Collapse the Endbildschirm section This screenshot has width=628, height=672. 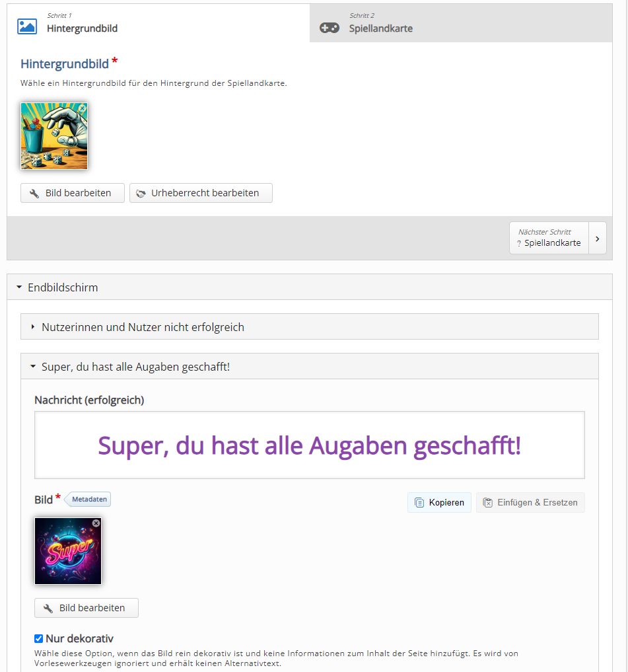(x=310, y=287)
